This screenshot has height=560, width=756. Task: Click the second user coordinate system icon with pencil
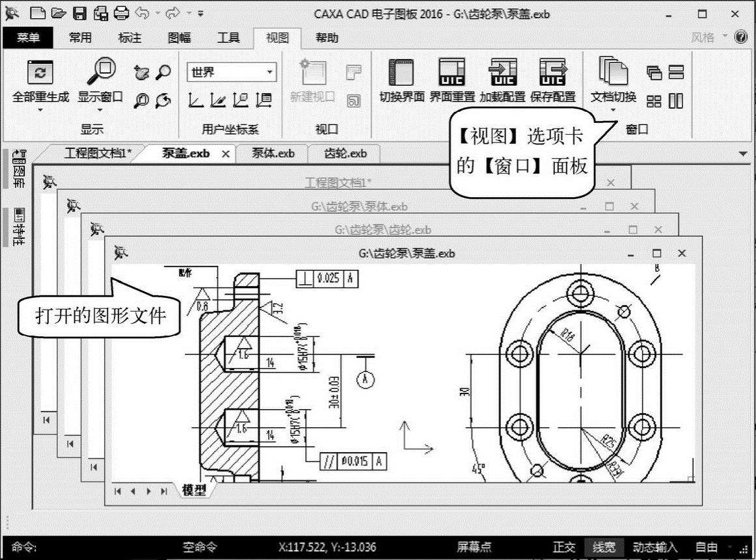coord(218,100)
